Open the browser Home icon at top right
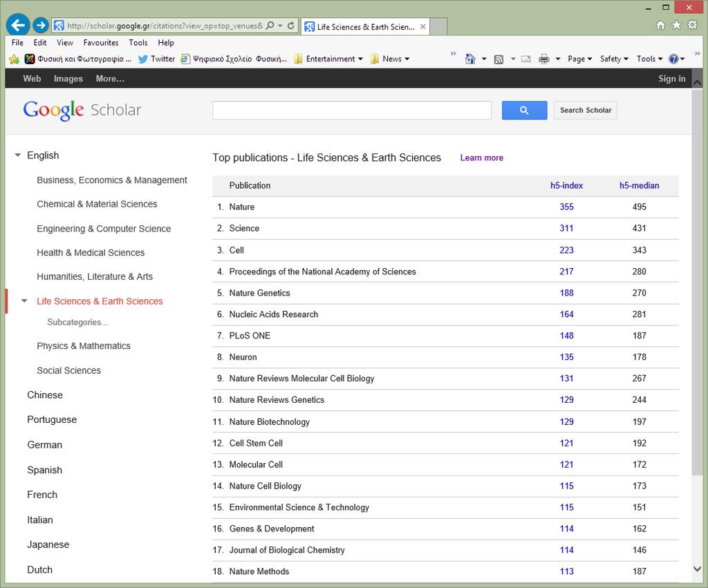 click(x=660, y=25)
